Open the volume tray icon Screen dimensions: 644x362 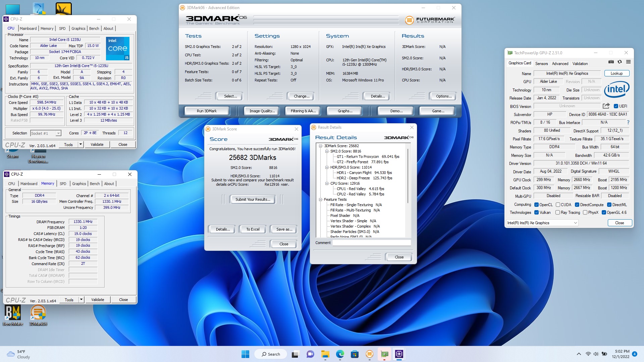click(596, 354)
